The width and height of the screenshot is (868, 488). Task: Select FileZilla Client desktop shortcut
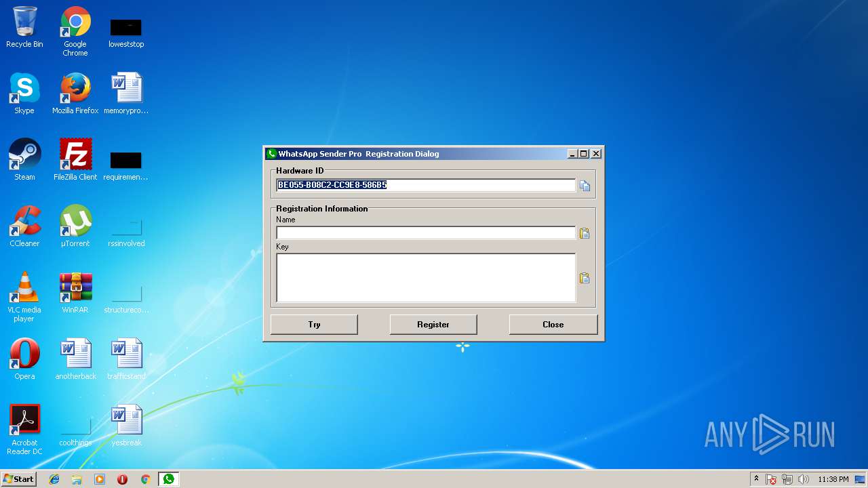(x=75, y=160)
